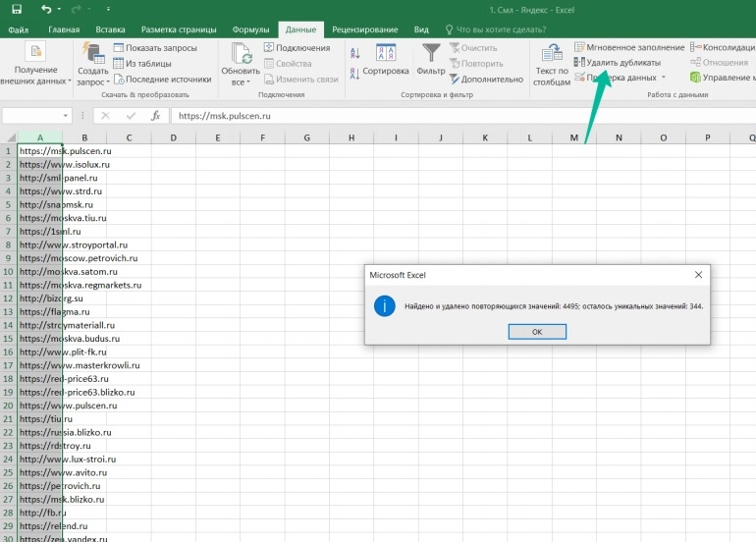This screenshot has height=542, width=756.
Task: Click Подключения in the ribbon
Action: click(x=297, y=48)
